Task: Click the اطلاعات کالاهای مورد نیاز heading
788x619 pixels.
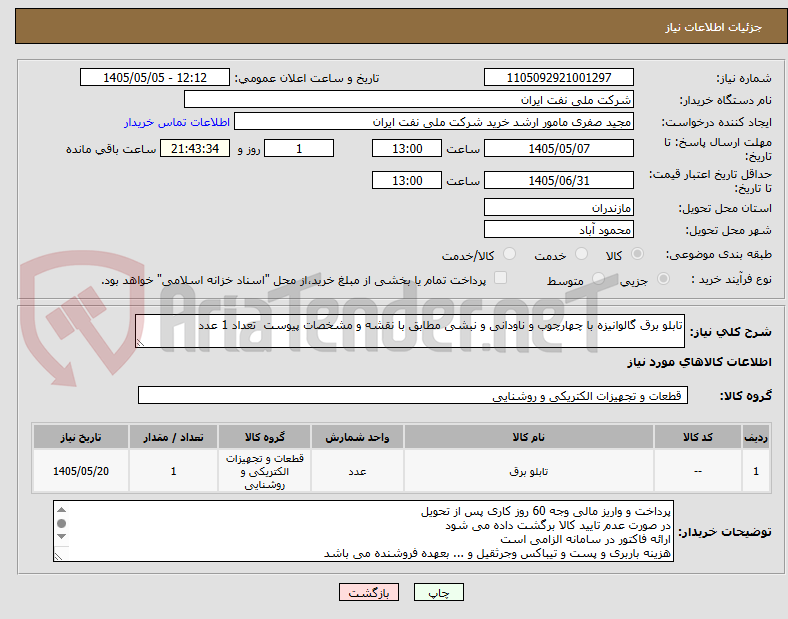Action: click(699, 362)
